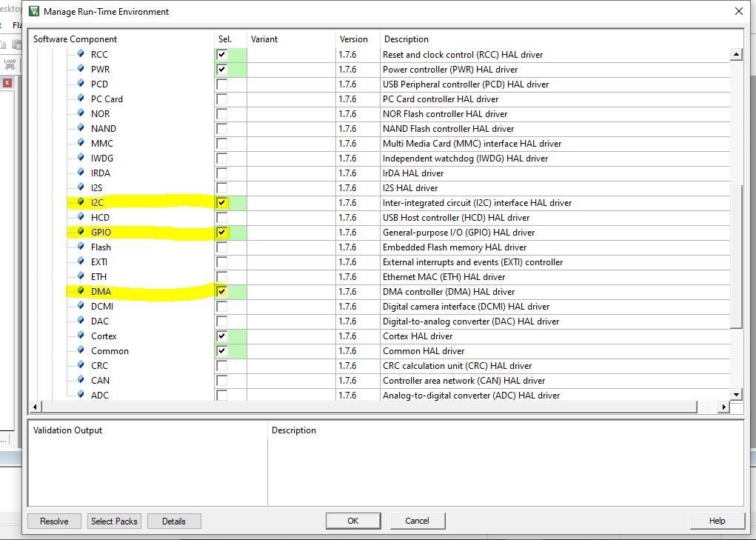Viewport: 756px width, 540px height.
Task: Click the vertical scrollbar down arrow
Action: (x=736, y=394)
